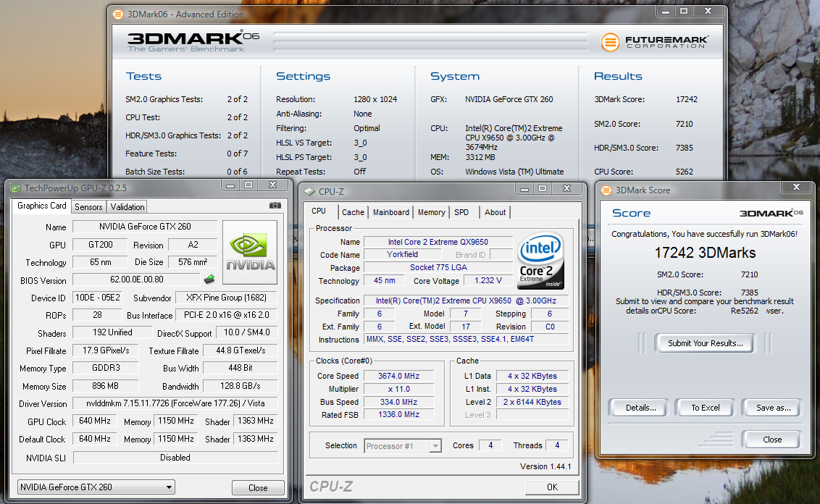Open the Sensors tab in GPU-Z
820x504 pixels.
coord(88,207)
